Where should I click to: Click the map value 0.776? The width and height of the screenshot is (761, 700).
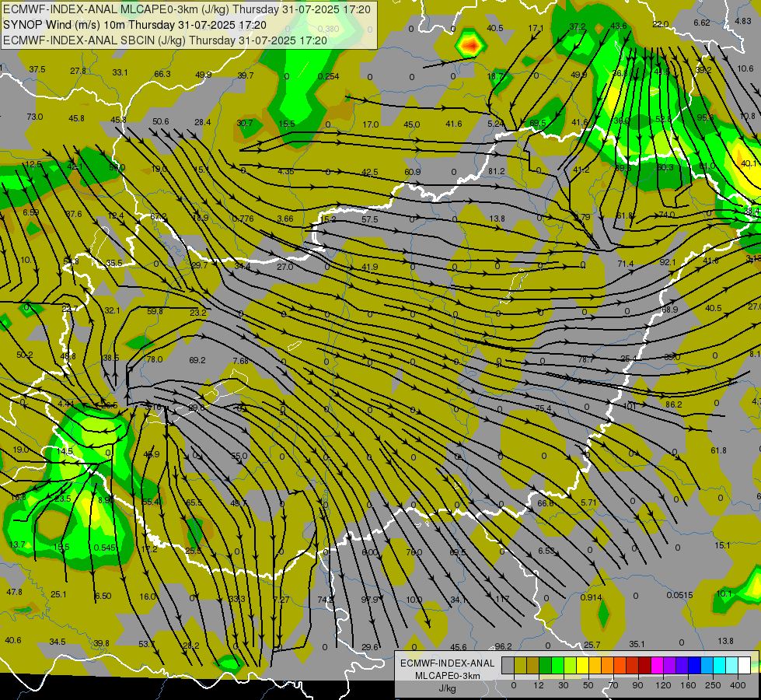click(x=243, y=219)
